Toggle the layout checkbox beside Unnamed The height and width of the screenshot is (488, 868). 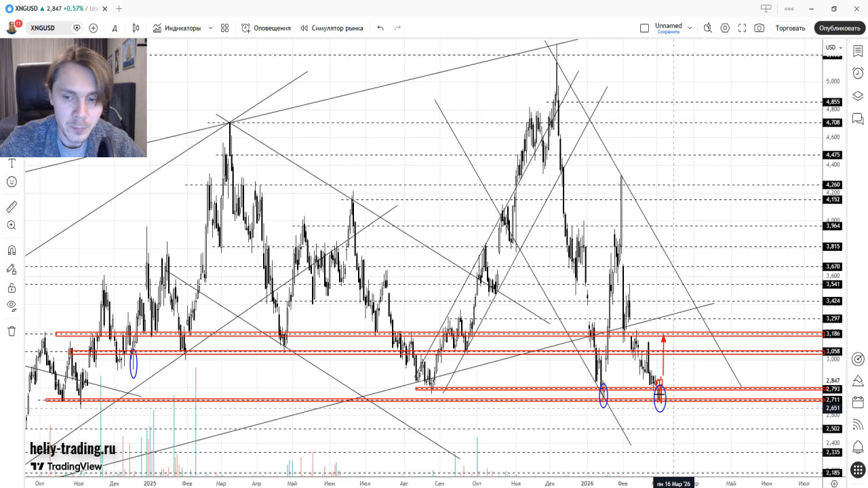point(645,28)
